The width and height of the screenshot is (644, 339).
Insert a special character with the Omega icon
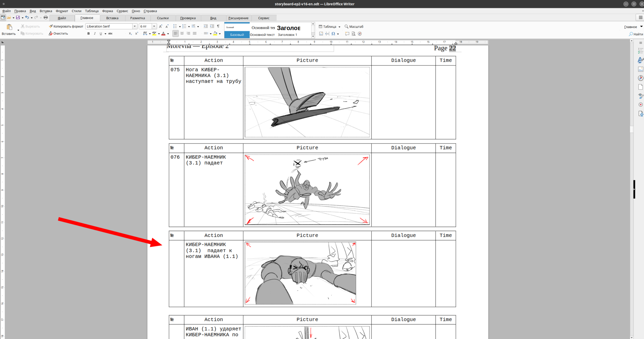coord(333,34)
